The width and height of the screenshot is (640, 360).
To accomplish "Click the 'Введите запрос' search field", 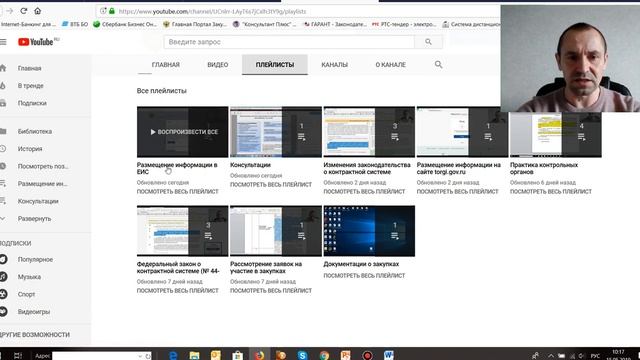I will point(289,42).
